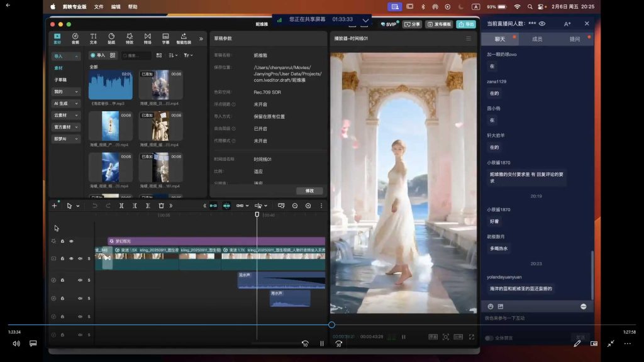Open the 文本 text panel icon
The width and height of the screenshot is (644, 362).
(x=94, y=38)
